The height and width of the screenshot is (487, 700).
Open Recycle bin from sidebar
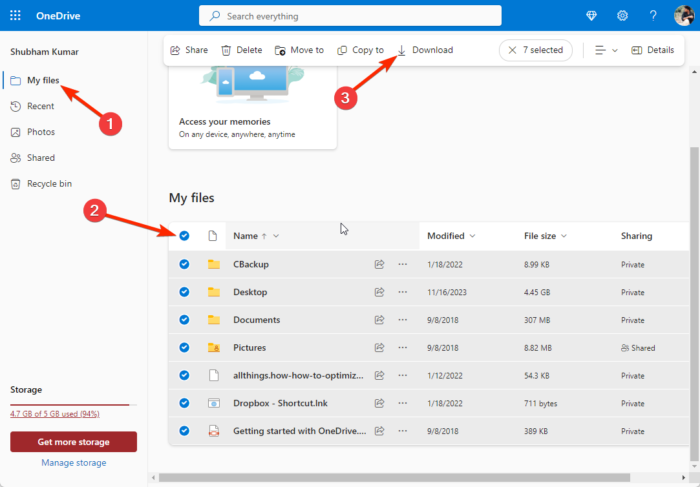pyautogui.click(x=48, y=184)
